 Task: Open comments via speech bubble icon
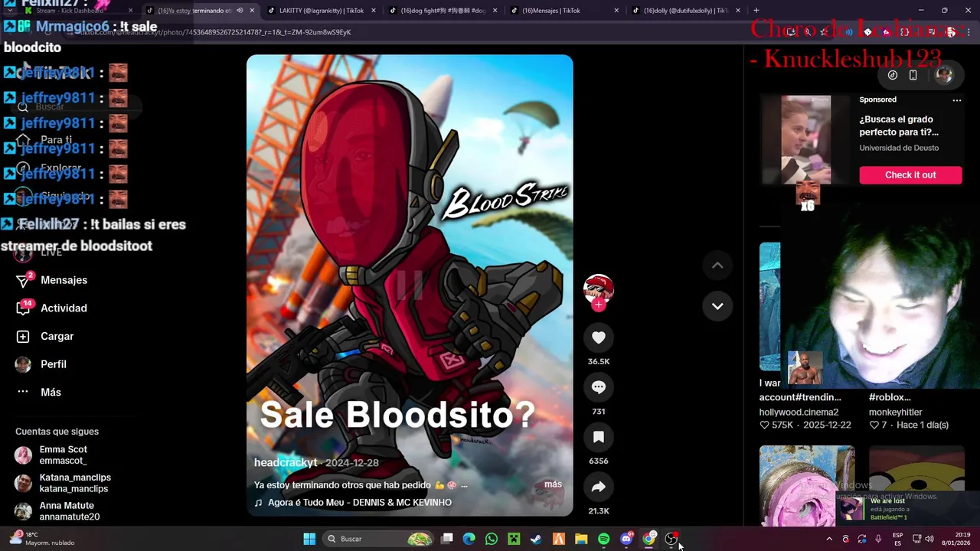coord(599,387)
